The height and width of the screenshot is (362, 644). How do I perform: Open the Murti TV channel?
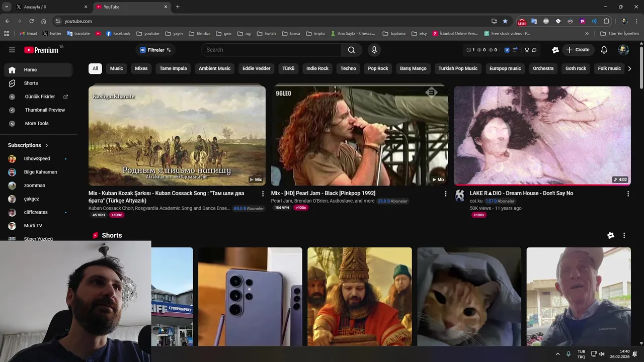[x=38, y=226]
